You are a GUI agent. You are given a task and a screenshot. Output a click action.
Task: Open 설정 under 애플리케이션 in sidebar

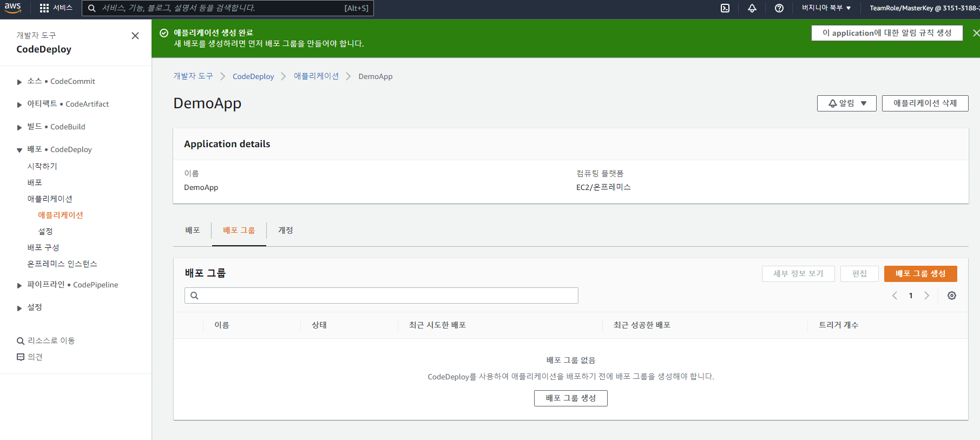[45, 231]
